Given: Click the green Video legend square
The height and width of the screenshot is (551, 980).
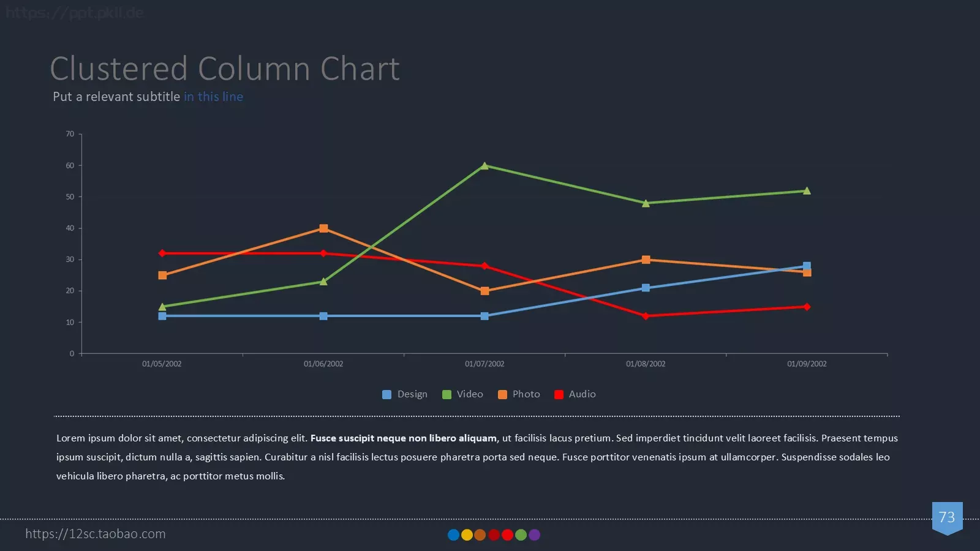Looking at the screenshot, I should pyautogui.click(x=447, y=395).
